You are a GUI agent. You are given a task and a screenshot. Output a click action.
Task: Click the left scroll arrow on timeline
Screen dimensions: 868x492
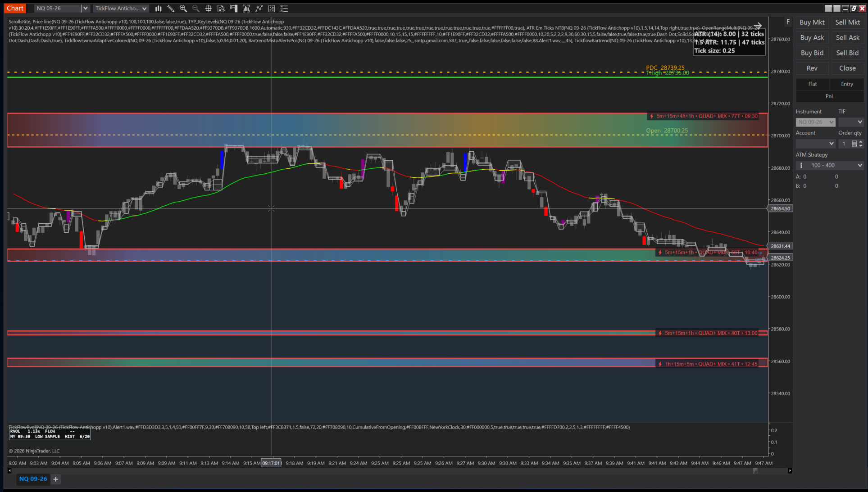click(x=9, y=471)
